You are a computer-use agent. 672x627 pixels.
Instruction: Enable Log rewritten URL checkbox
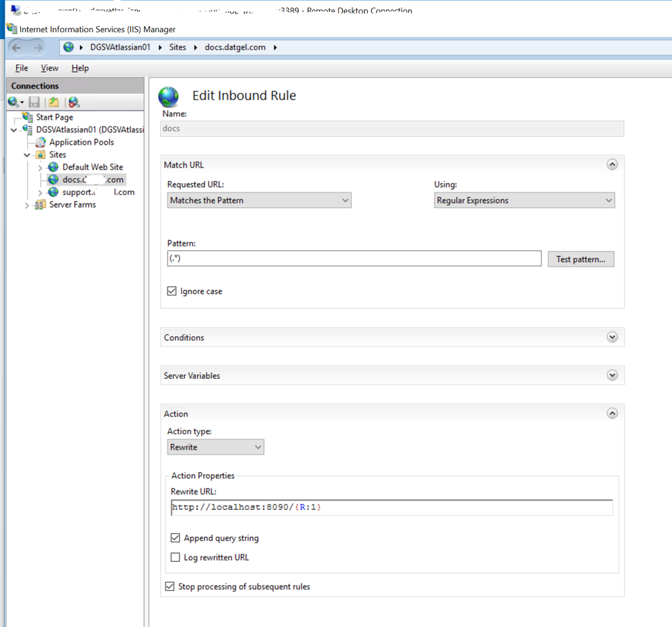coord(176,557)
